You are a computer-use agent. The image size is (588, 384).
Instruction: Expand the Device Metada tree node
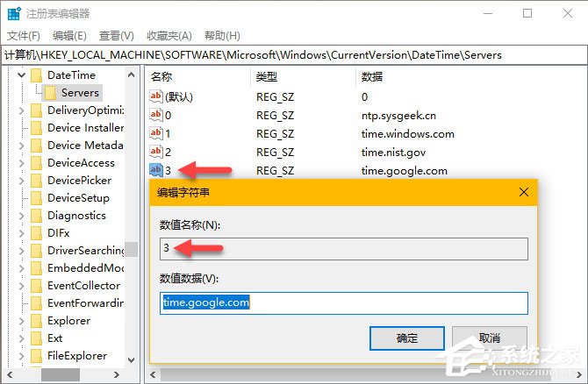pyautogui.click(x=21, y=146)
